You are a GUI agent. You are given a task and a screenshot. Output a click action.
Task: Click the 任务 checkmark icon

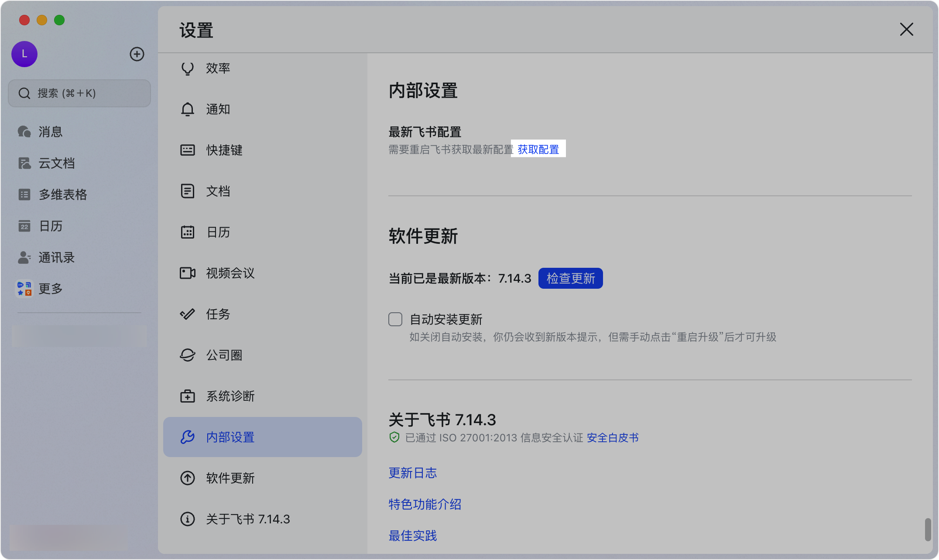click(188, 314)
